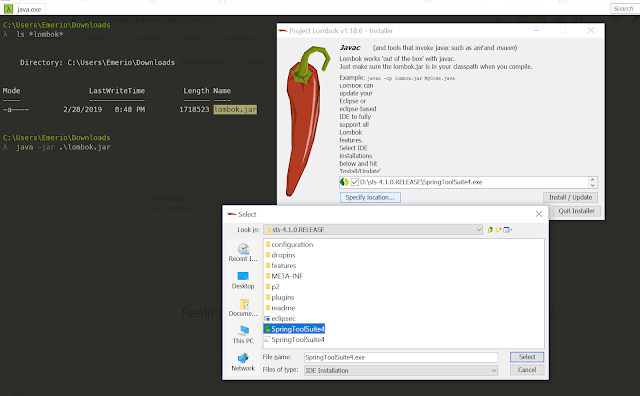Open the features folder
The height and width of the screenshot is (396, 640).
pos(280,265)
